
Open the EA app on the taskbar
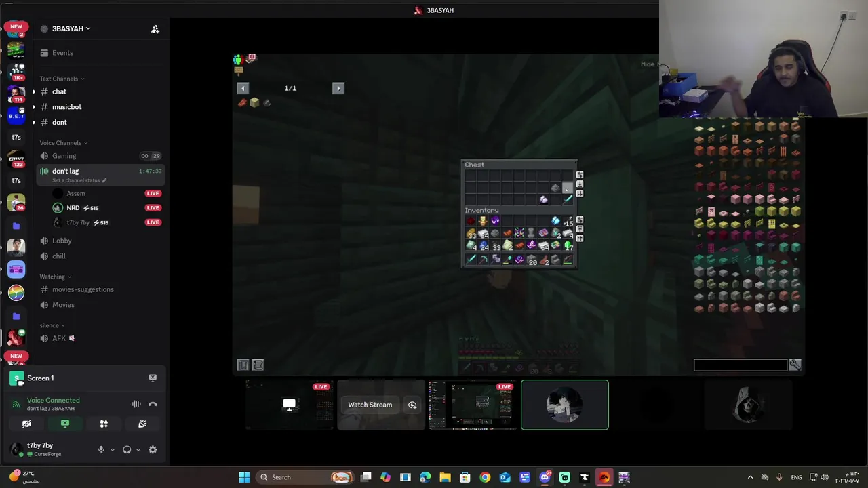click(604, 477)
